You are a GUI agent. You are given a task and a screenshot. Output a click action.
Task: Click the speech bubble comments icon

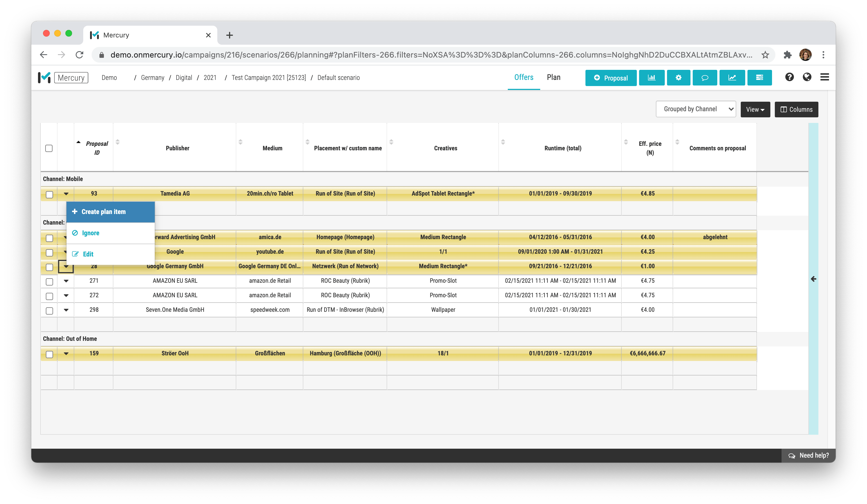coord(705,78)
